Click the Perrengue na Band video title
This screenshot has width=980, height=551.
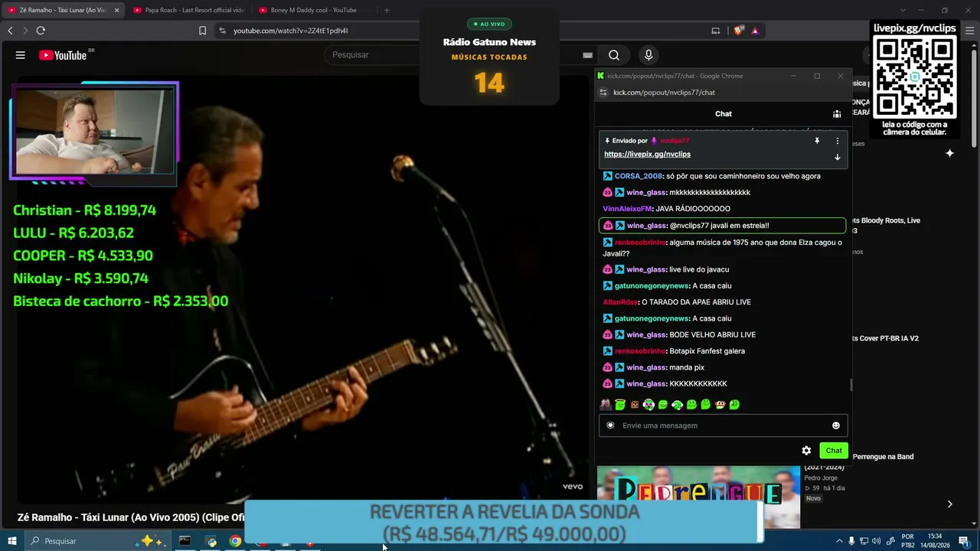(883, 457)
